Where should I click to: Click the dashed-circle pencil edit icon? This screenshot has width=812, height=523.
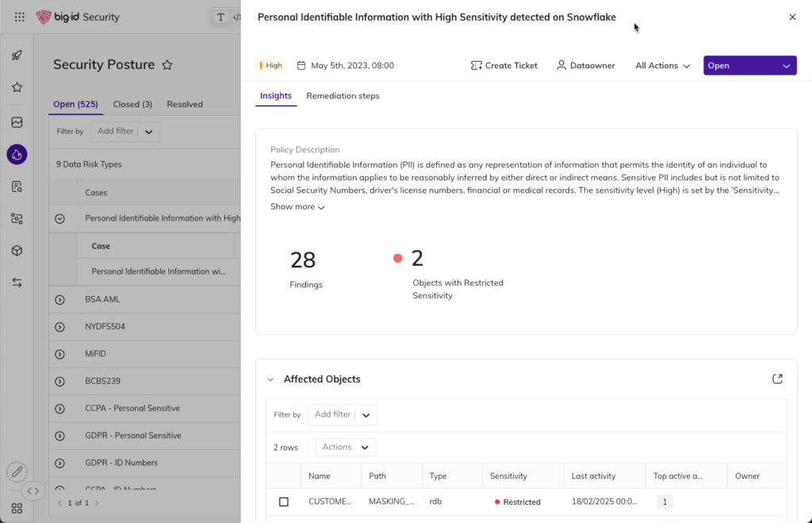[x=17, y=472]
